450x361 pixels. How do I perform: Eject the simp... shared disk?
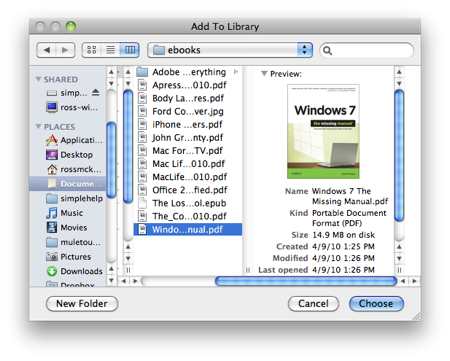tap(96, 92)
